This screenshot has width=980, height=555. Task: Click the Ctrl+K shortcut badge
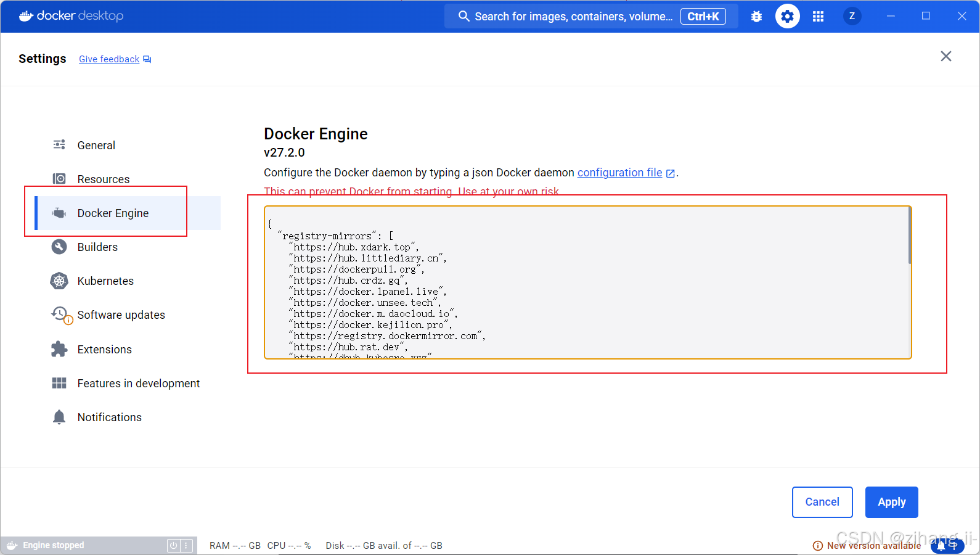coord(703,17)
